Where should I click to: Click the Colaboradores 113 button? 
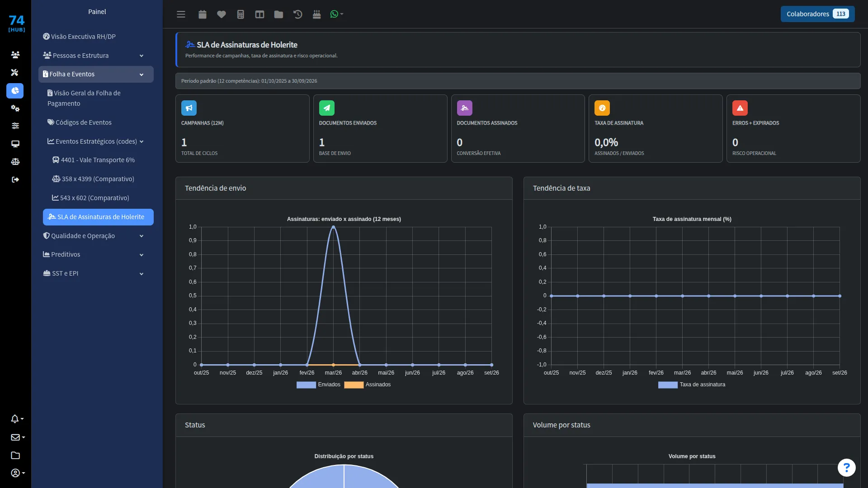pyautogui.click(x=817, y=14)
